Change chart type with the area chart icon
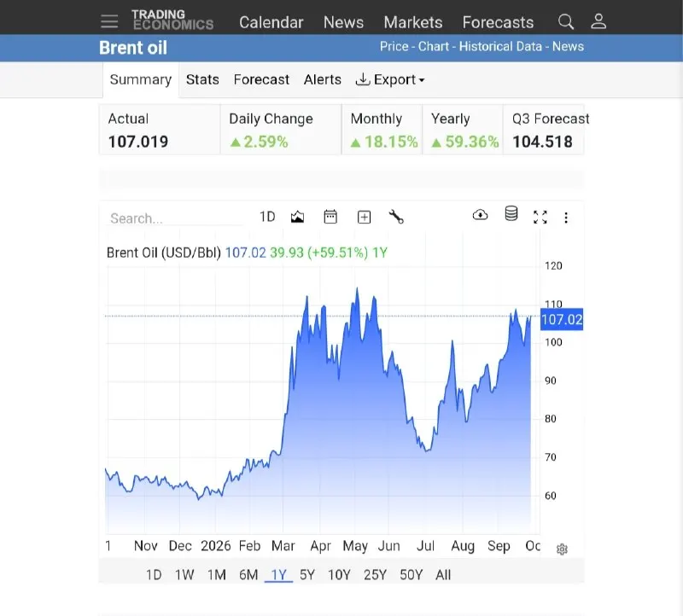 (x=297, y=217)
